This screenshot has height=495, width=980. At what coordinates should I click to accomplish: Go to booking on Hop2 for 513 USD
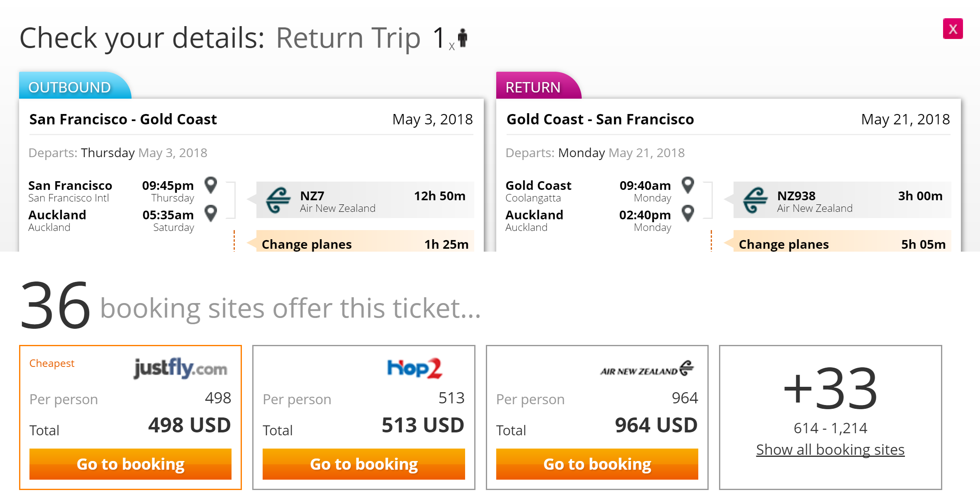pos(363,464)
